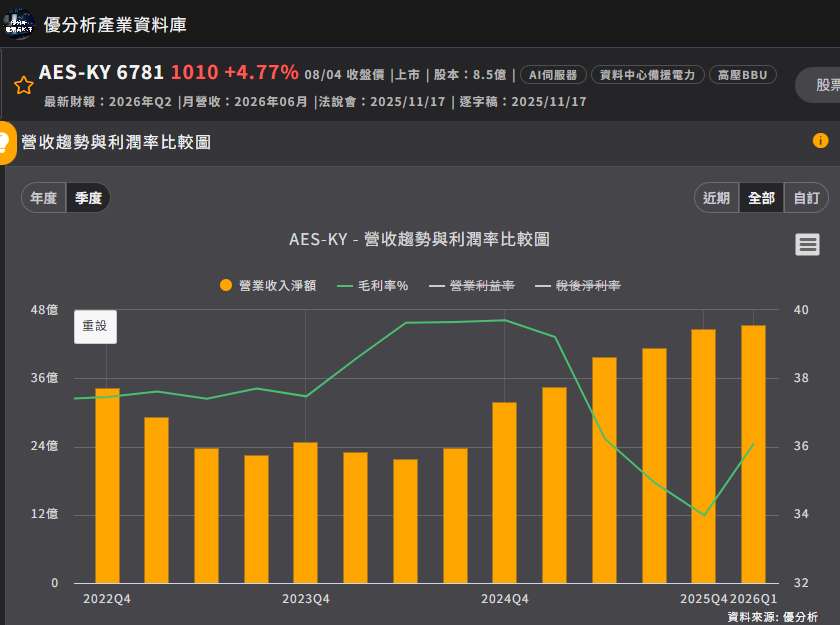The image size is (840, 625).
Task: Toggle 毛利率% legend series
Action: [372, 285]
